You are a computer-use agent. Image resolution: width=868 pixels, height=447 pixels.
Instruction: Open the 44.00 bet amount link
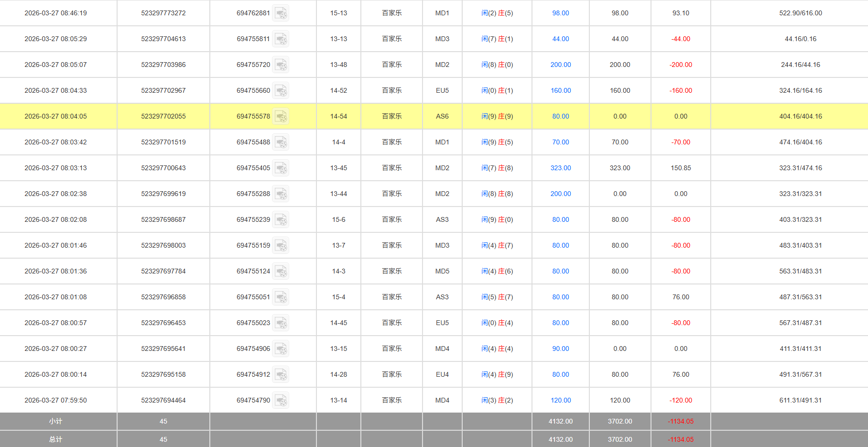[560, 39]
